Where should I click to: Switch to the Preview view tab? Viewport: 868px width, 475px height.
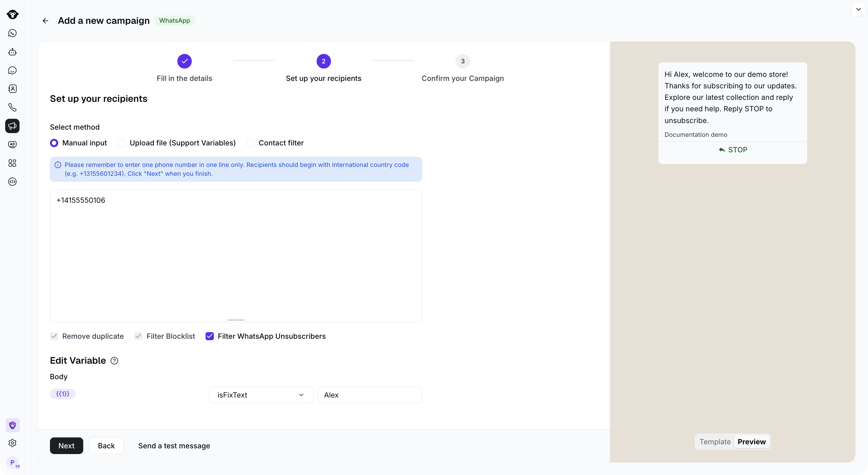(x=751, y=442)
